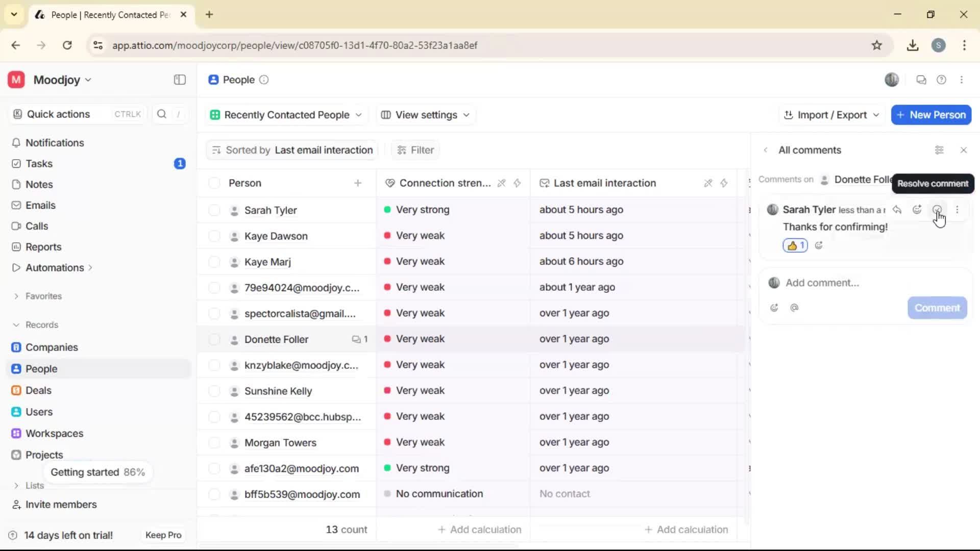Open Reports from the sidebar

(43, 246)
